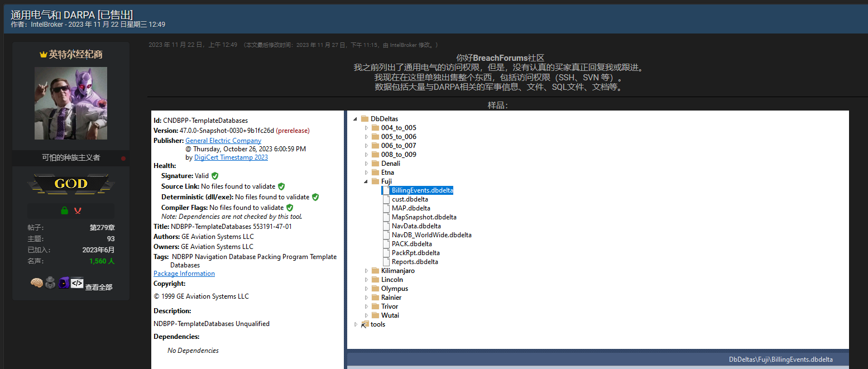Click the MAP.dbdelta file icon
The height and width of the screenshot is (369, 868).
point(386,208)
